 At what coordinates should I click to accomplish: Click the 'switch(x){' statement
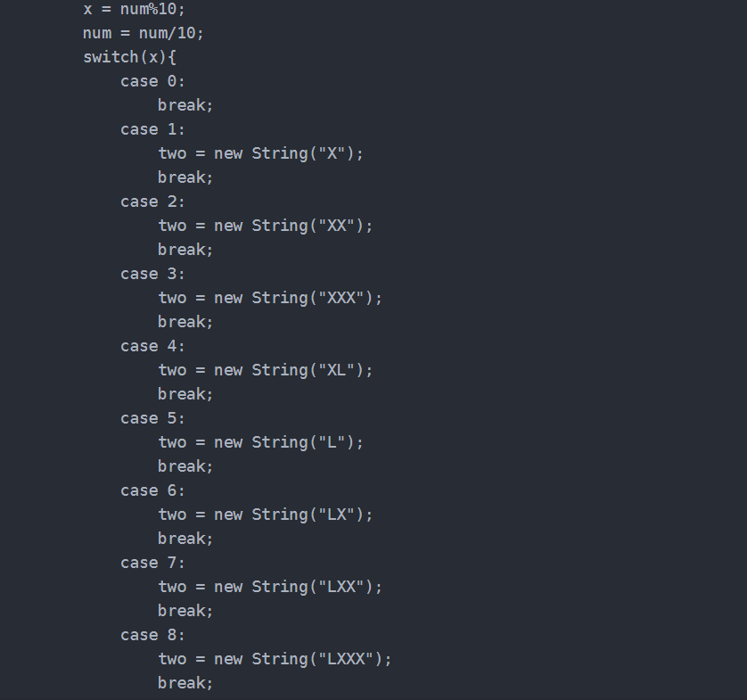[x=129, y=57]
